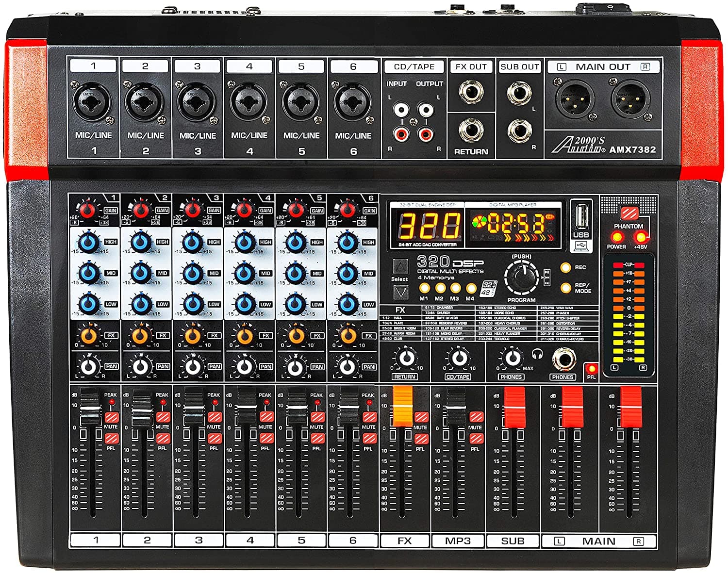The image size is (728, 573).
Task: Click the '02:53' MP3 time display
Action: [515, 224]
